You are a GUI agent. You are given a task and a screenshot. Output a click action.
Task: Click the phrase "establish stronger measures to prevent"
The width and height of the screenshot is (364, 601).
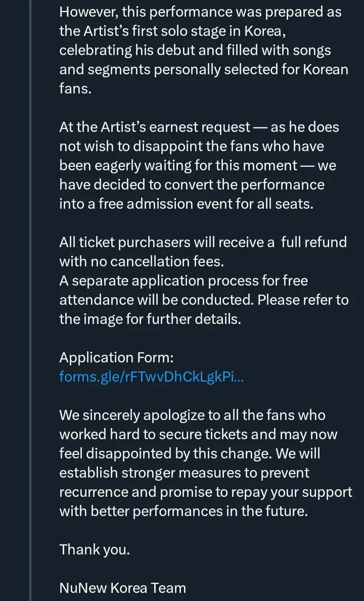tap(184, 473)
